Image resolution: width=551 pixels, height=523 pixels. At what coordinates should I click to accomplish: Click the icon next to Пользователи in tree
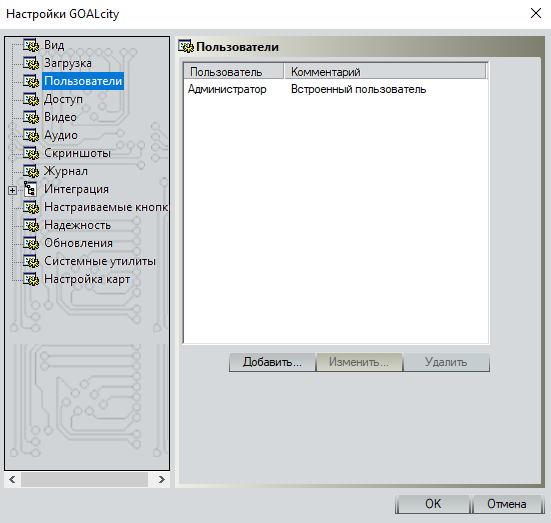click(31, 81)
